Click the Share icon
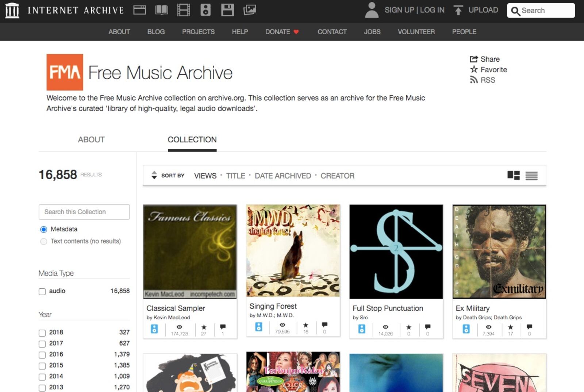The width and height of the screenshot is (584, 392). click(x=474, y=59)
